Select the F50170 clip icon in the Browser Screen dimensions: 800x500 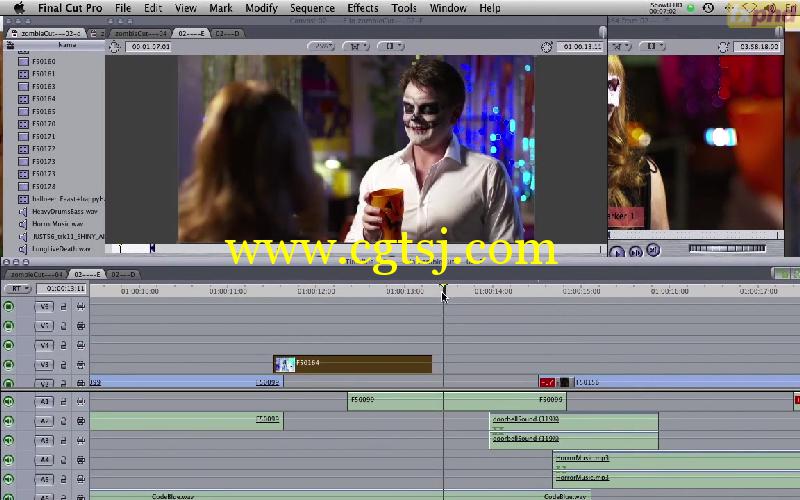pos(23,124)
